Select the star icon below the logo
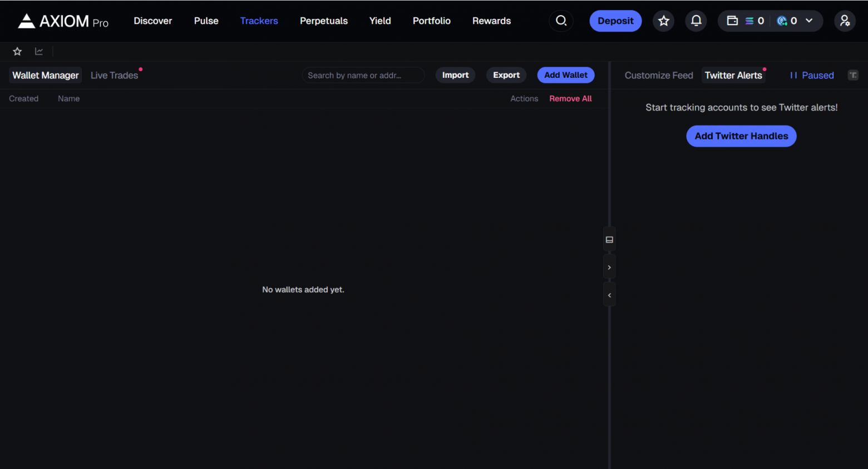 tap(17, 51)
